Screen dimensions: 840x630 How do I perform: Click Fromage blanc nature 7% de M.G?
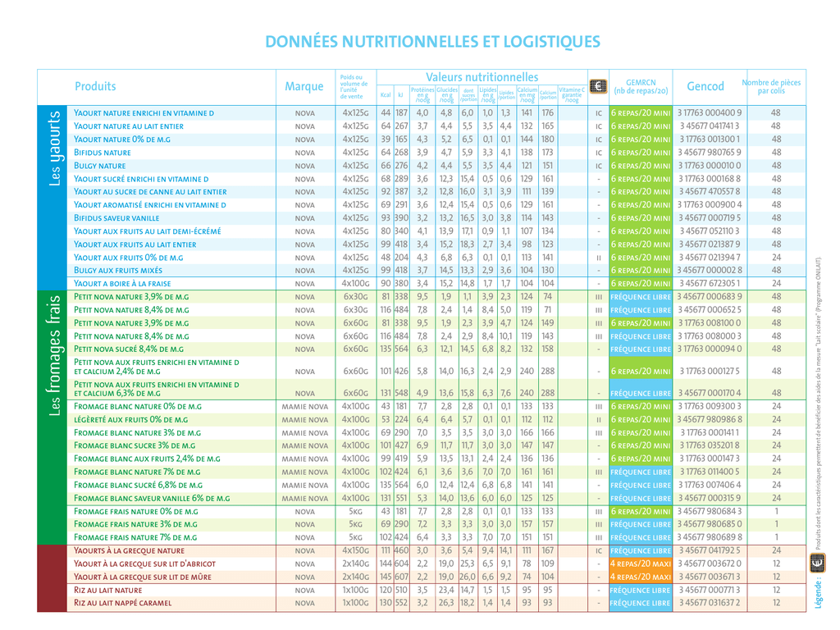click(137, 472)
